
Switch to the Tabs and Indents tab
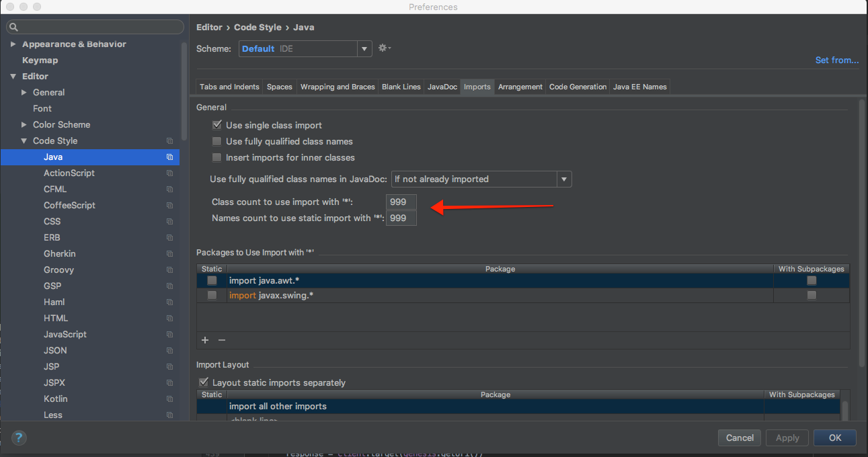[x=229, y=87]
